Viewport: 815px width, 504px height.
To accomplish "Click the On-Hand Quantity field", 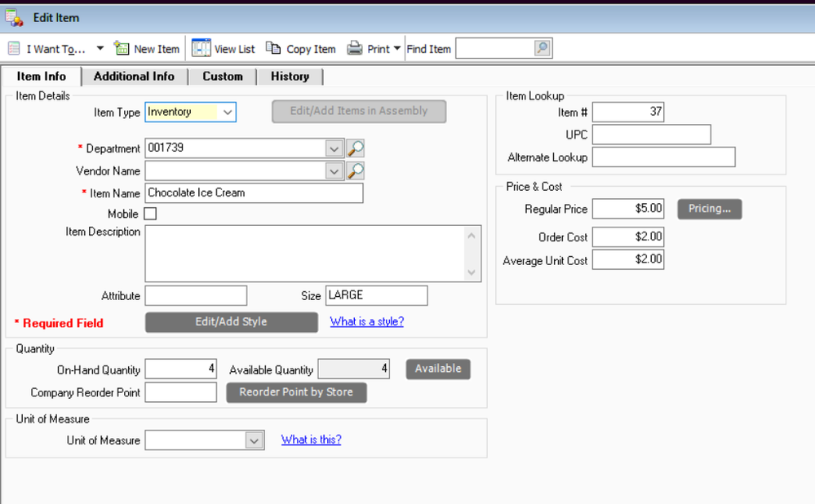I will pyautogui.click(x=180, y=369).
